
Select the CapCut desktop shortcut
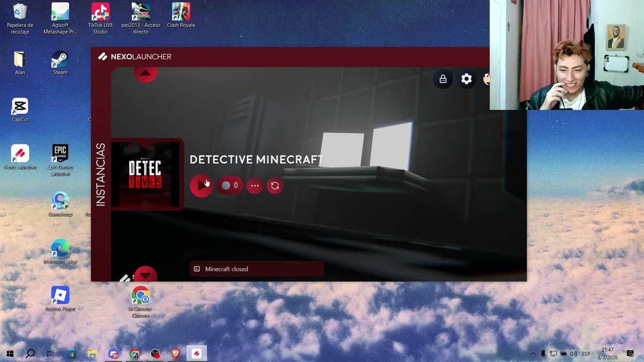[20, 110]
